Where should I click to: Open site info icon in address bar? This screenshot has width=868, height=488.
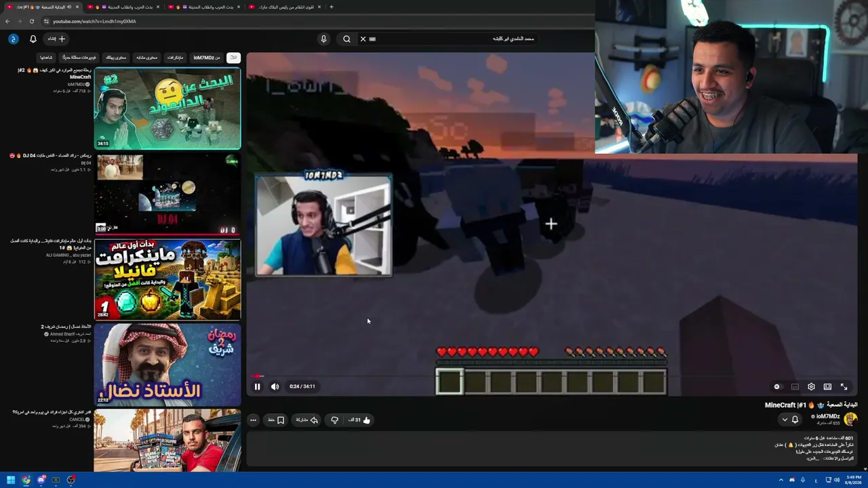(x=45, y=21)
